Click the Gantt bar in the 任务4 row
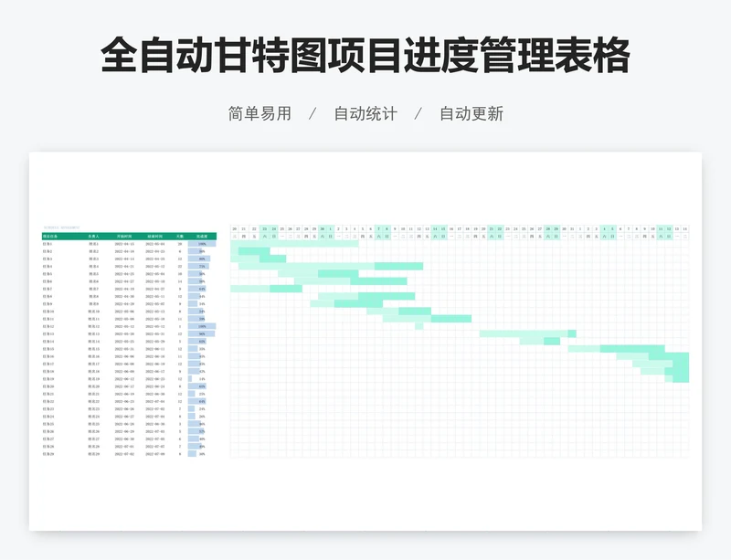The image size is (731, 560). 331,266
